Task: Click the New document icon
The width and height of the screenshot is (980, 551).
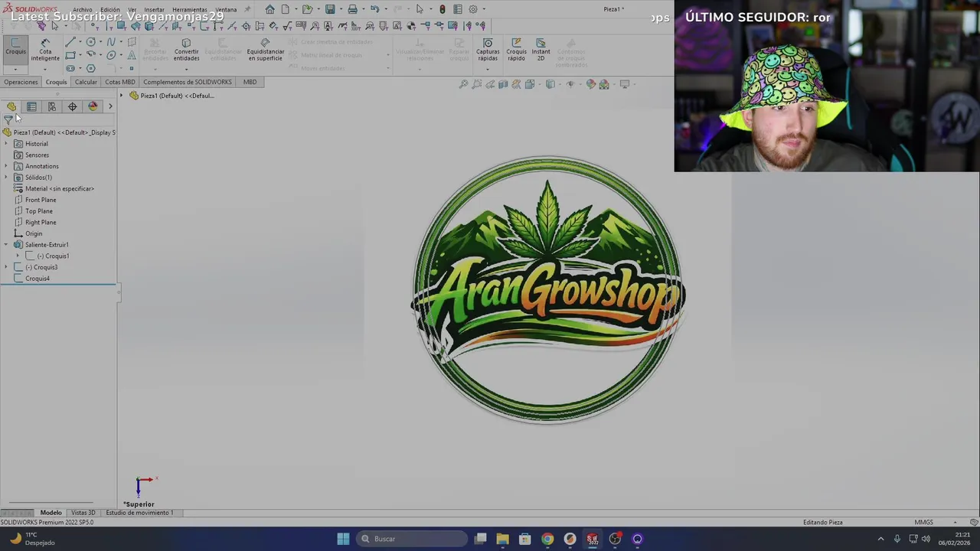Action: tap(286, 9)
